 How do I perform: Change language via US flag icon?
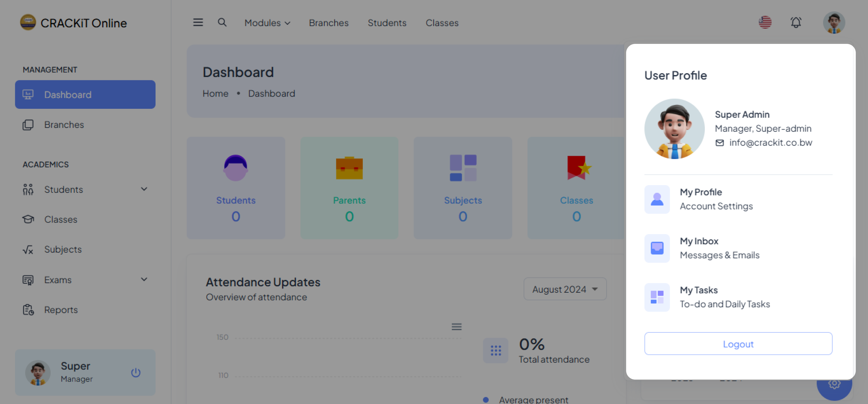pos(765,23)
